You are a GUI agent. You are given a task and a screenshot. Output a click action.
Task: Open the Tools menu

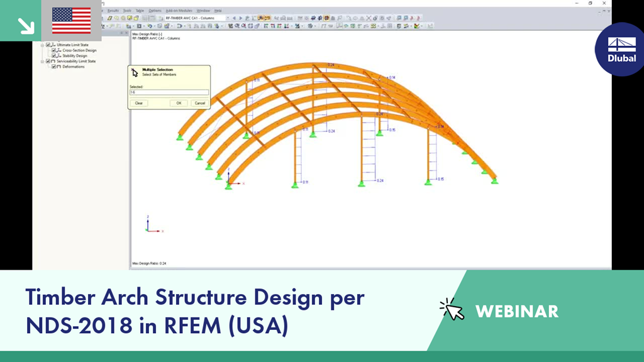[x=127, y=11]
